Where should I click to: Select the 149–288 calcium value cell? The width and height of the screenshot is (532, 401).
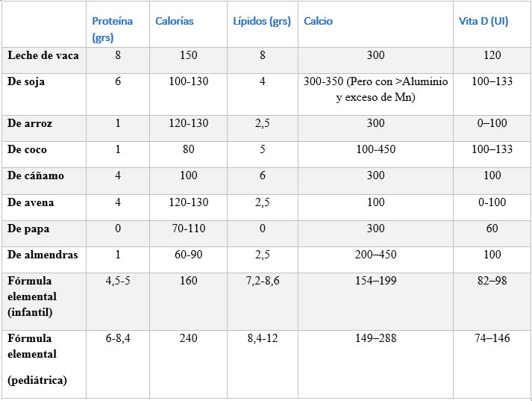pos(375,338)
